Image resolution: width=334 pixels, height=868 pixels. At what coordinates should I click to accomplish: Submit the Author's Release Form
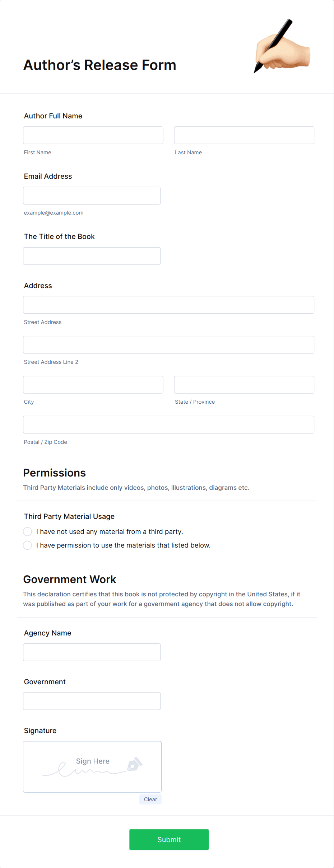(169, 840)
